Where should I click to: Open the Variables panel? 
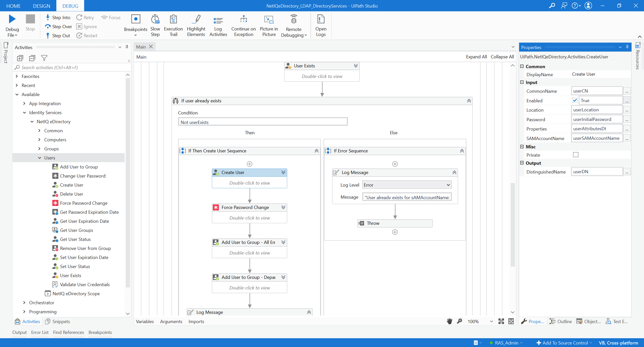click(x=145, y=321)
